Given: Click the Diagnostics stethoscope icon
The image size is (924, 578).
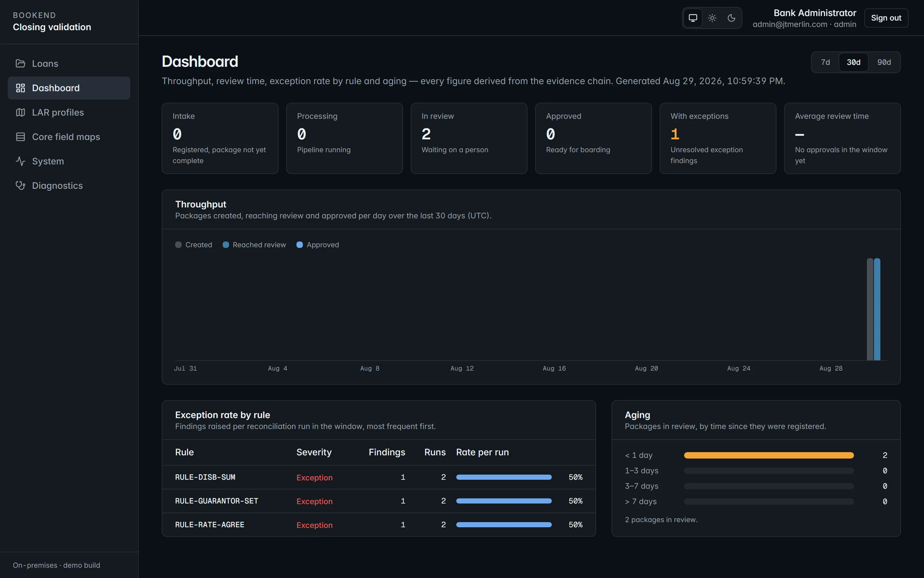Looking at the screenshot, I should (20, 186).
